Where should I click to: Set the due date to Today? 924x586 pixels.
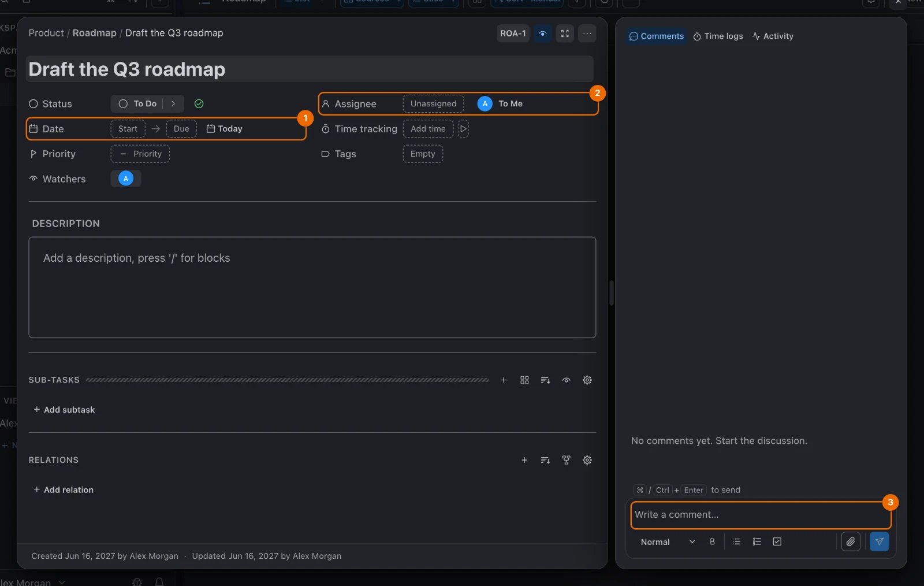coord(225,129)
